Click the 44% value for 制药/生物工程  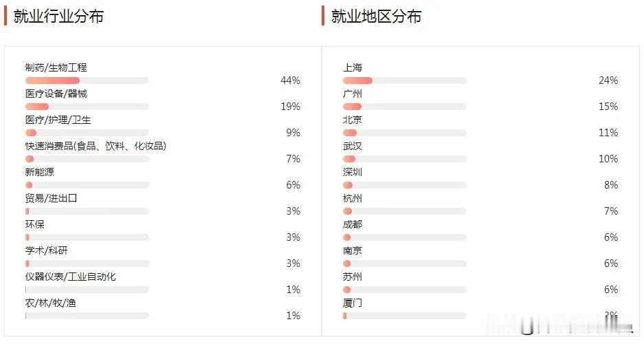click(x=290, y=80)
